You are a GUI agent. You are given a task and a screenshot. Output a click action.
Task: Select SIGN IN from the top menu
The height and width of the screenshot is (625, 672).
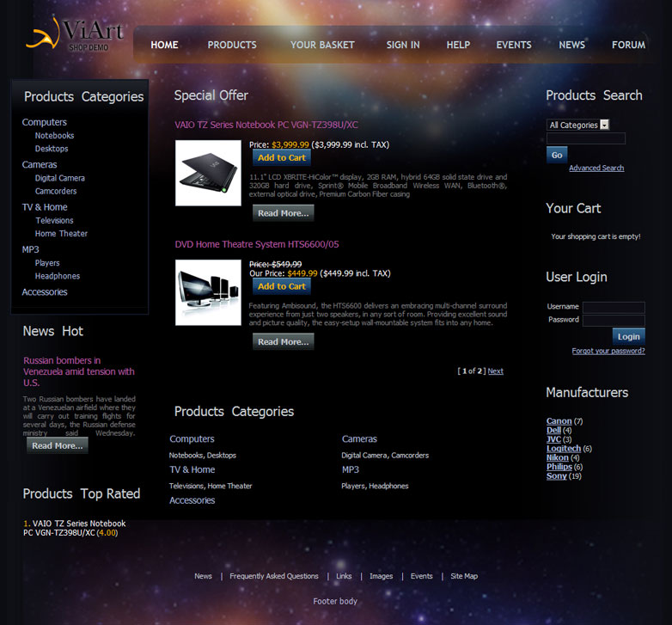coord(403,45)
